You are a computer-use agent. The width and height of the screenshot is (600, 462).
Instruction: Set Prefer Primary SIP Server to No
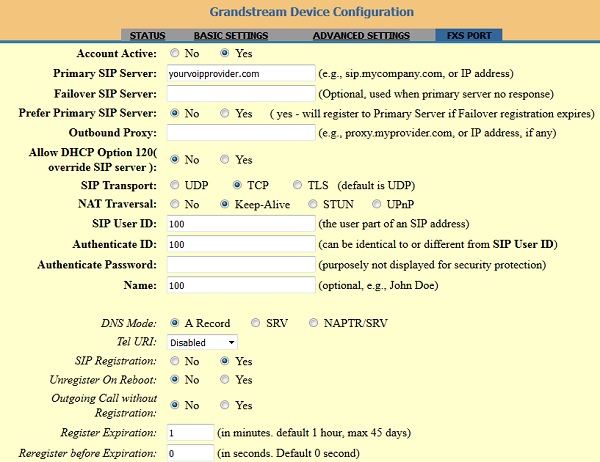pyautogui.click(x=174, y=113)
